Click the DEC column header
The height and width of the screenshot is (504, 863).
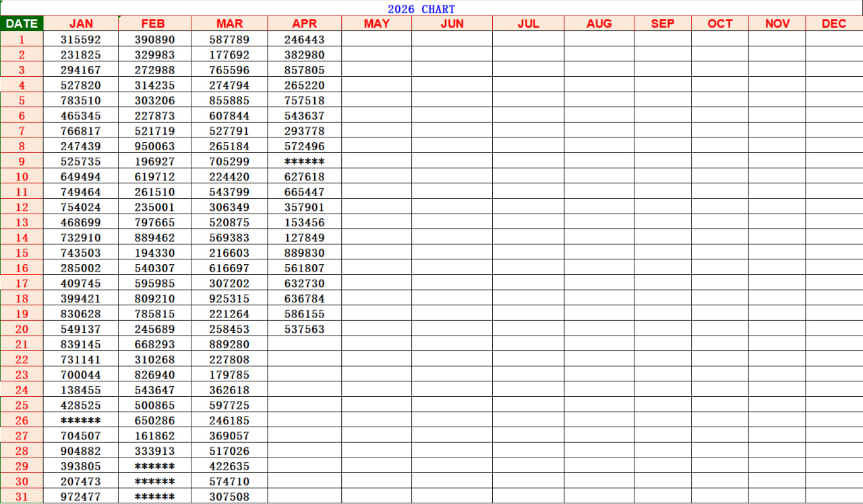click(833, 24)
